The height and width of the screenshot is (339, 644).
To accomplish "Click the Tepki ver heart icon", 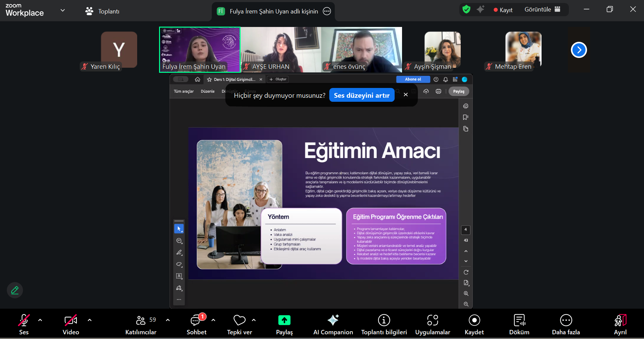I will coord(240,320).
